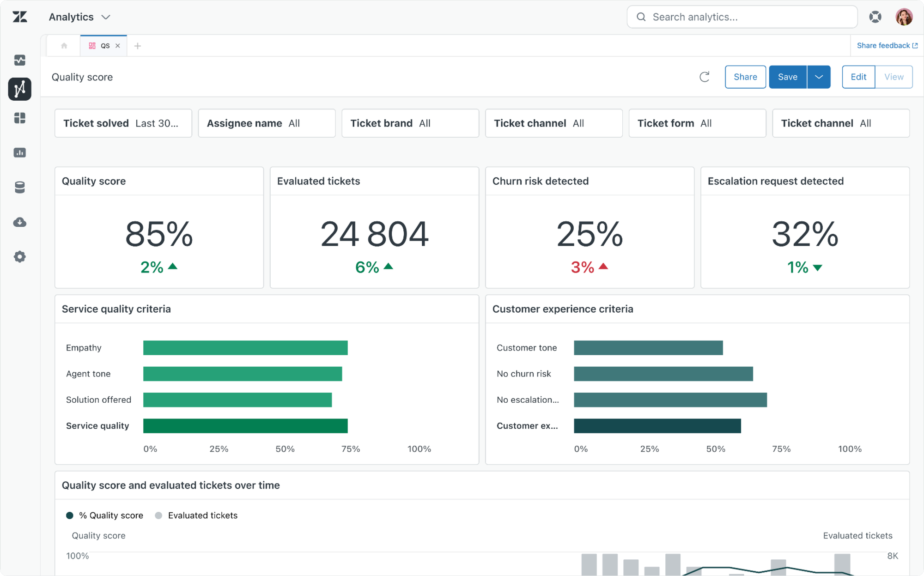
Task: Click the Search analytics input field
Action: coord(742,17)
